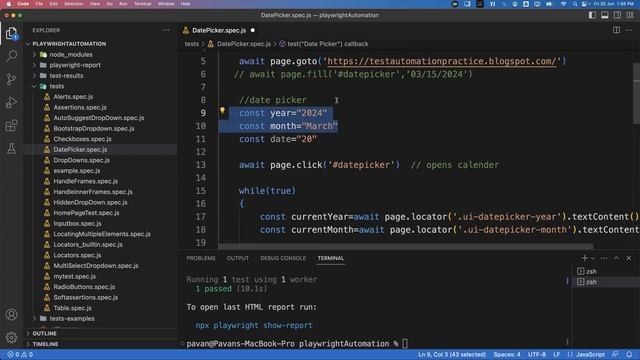Open the Testing flask view

[11, 149]
